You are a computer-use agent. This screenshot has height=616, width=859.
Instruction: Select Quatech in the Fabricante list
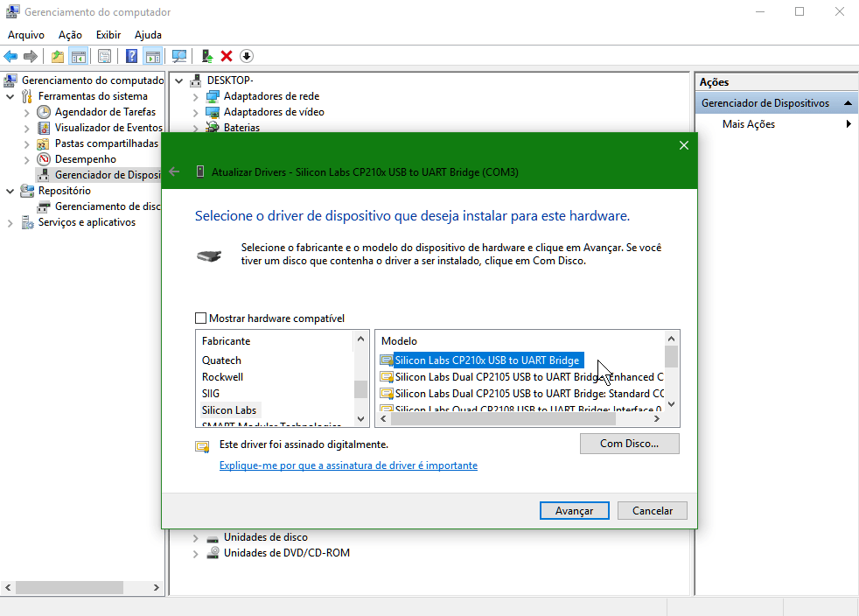(x=221, y=360)
